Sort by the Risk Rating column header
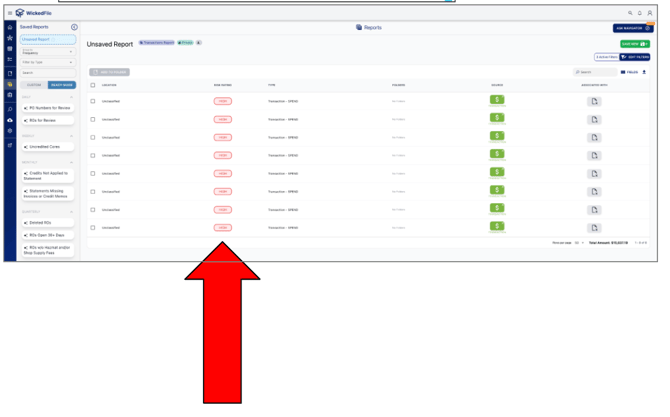This screenshot has width=670, height=417. tap(223, 85)
